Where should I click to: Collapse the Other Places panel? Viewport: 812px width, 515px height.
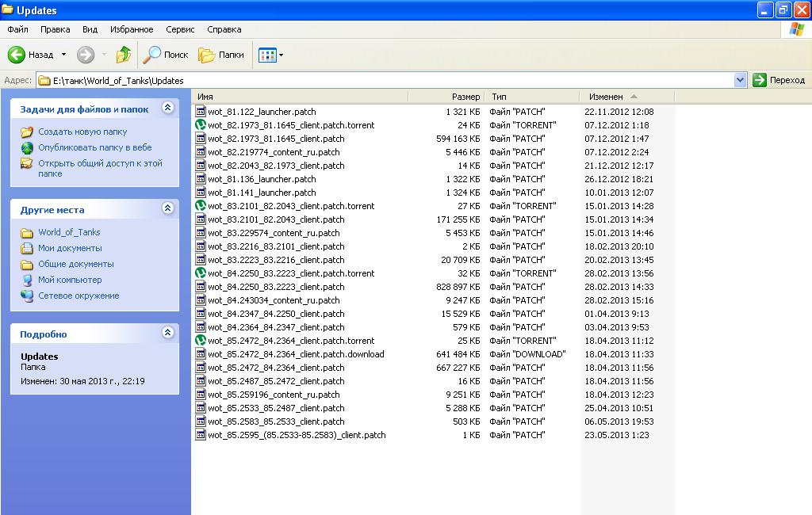pyautogui.click(x=167, y=208)
